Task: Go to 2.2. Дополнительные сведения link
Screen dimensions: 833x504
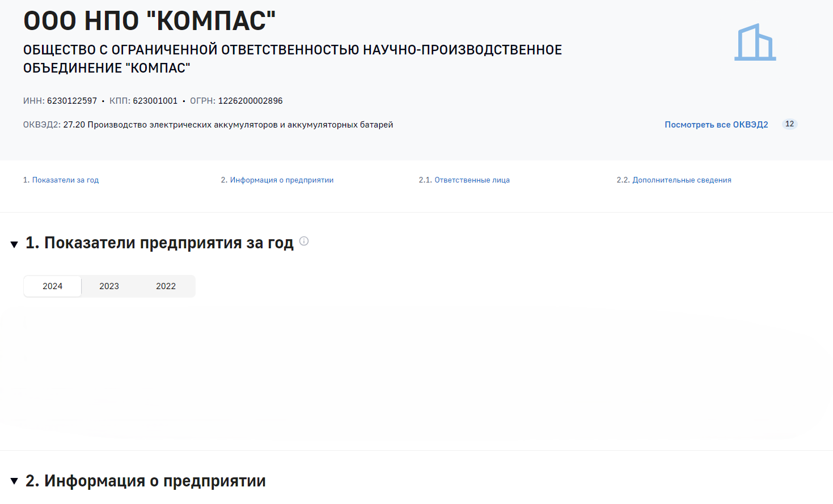Action: [682, 180]
